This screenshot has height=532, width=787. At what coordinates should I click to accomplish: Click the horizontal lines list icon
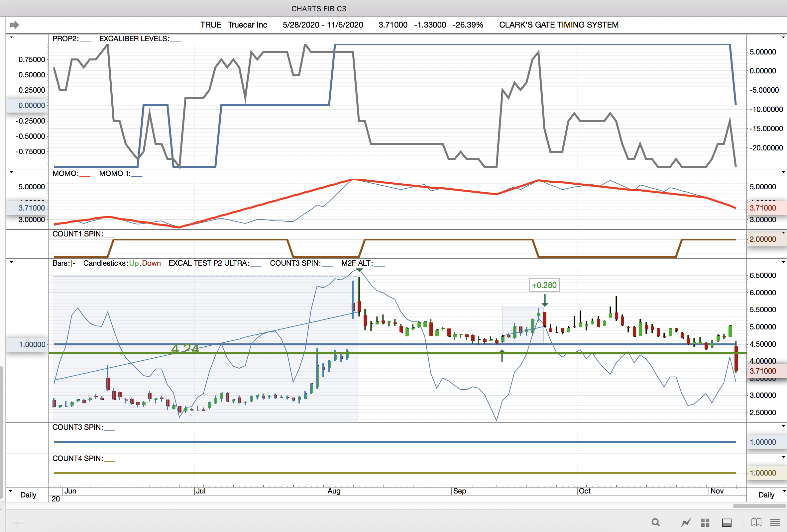775,522
